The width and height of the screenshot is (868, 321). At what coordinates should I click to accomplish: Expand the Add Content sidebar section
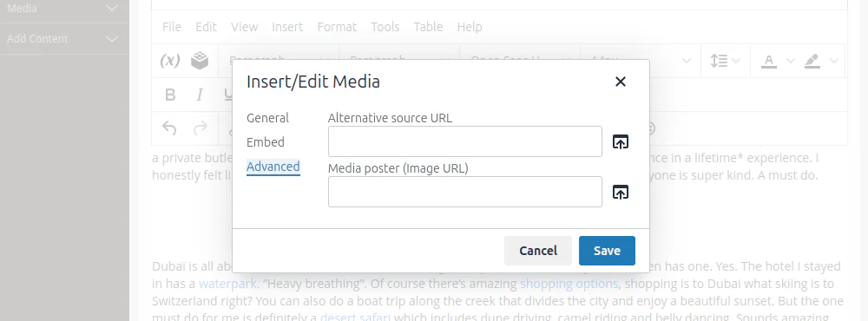point(64,39)
